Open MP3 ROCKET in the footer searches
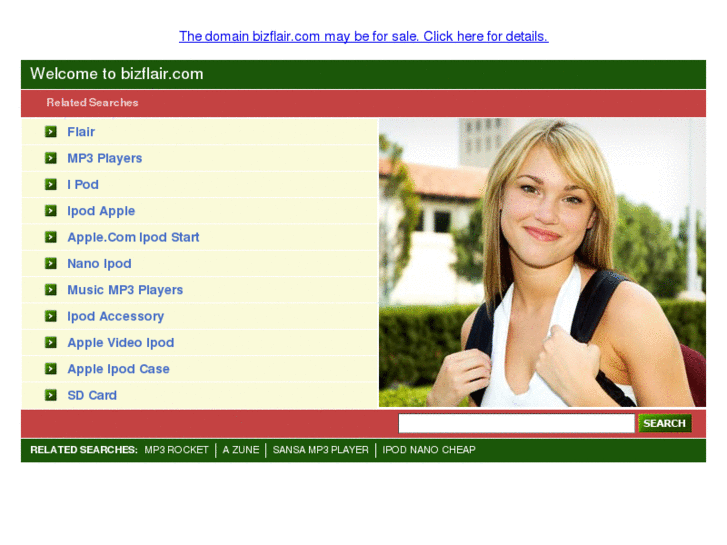Viewport: 727px width, 545px height. click(176, 450)
